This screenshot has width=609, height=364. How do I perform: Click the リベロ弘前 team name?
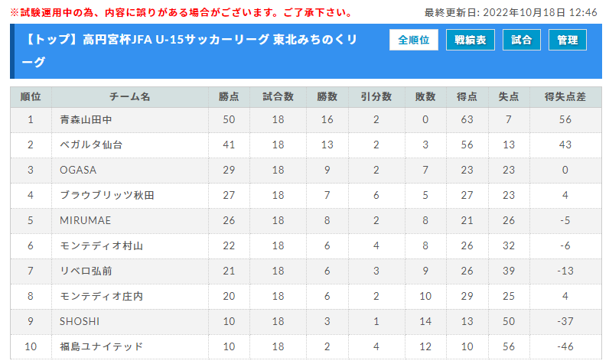click(86, 271)
